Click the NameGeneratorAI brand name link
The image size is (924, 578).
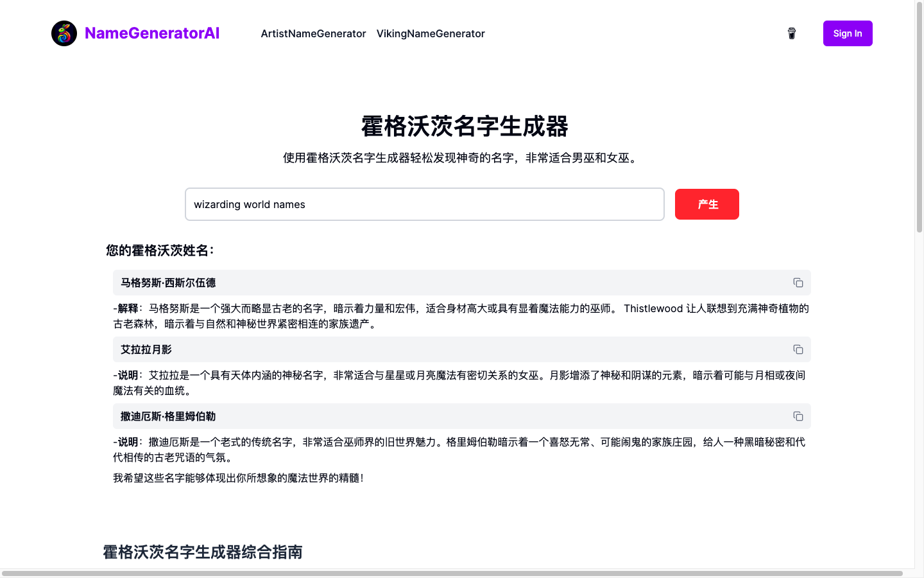pos(152,33)
